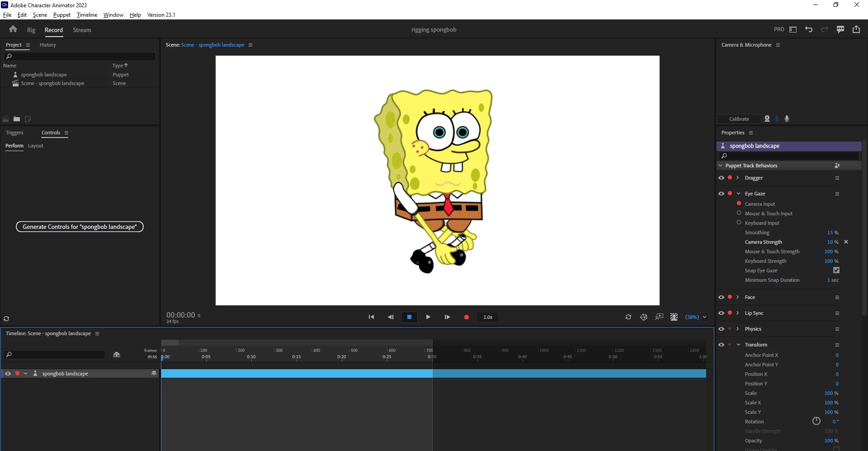Toggle the webcam face tracking icon

[767, 119]
